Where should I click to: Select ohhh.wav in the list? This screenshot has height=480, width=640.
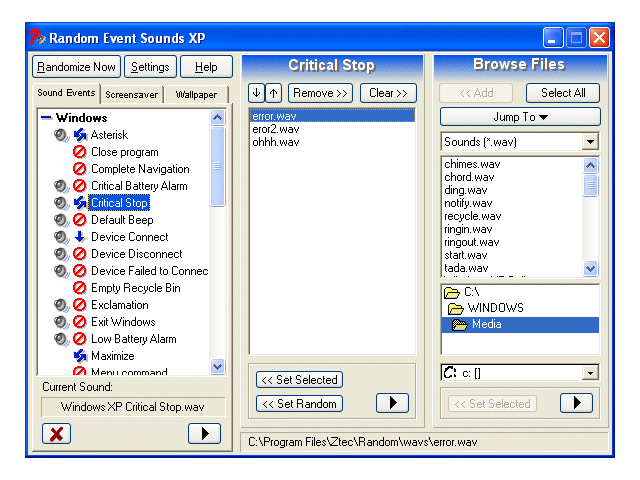332,142
